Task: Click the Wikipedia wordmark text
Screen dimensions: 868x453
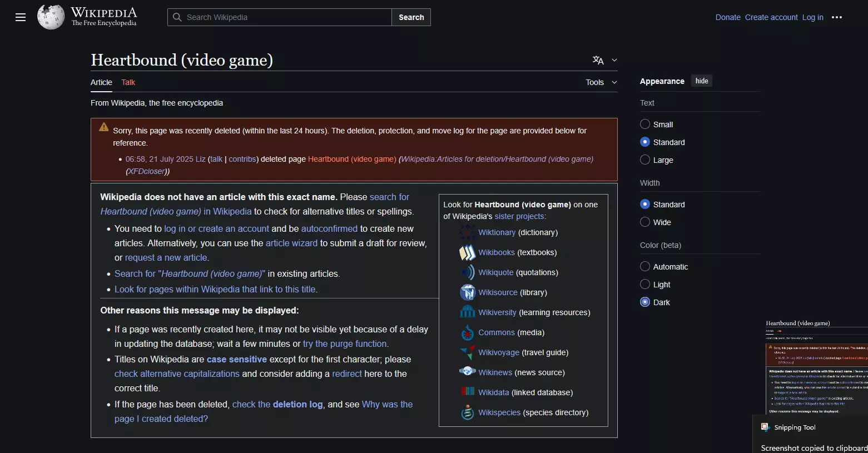Action: click(104, 12)
